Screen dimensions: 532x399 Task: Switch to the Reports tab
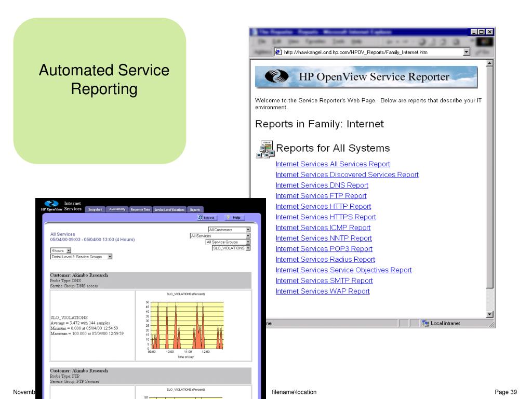tap(195, 209)
